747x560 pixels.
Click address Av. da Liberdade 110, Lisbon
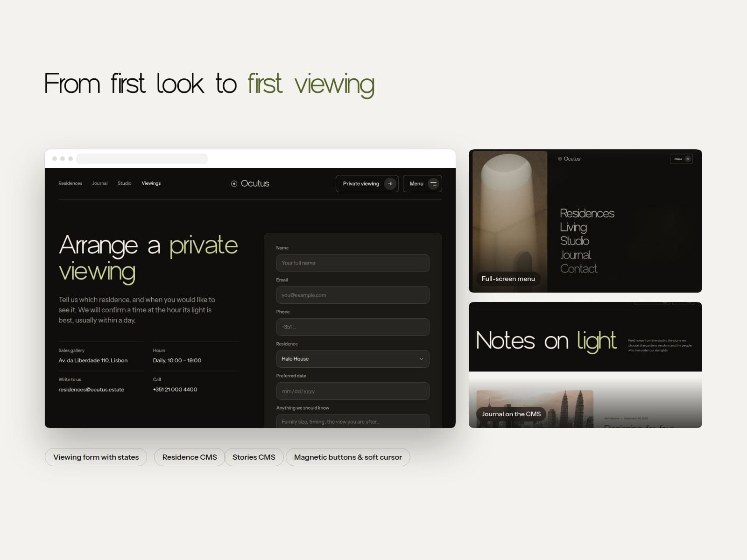click(93, 361)
